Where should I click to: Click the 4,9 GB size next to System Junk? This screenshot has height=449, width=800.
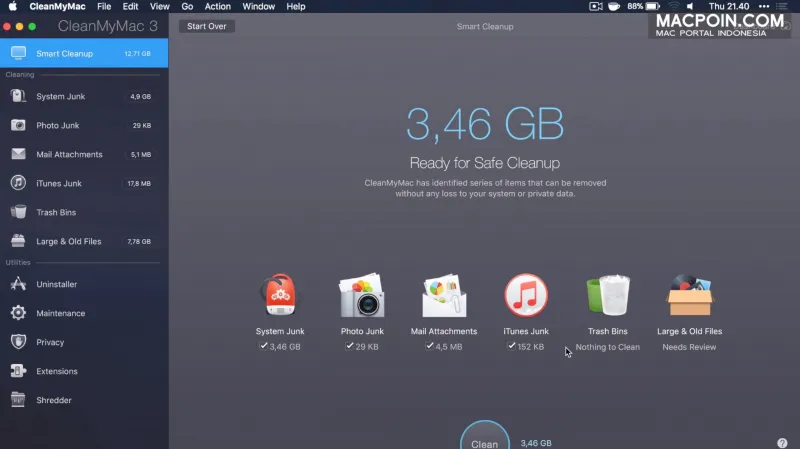tap(140, 96)
